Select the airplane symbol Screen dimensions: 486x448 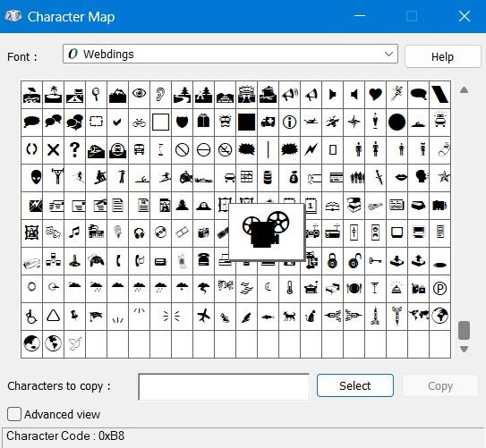(204, 317)
